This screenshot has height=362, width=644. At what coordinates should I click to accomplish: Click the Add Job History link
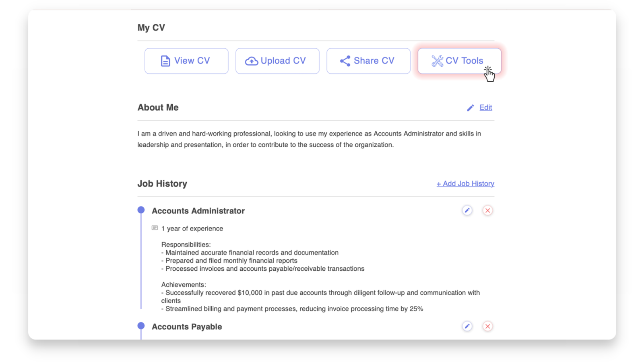point(465,183)
